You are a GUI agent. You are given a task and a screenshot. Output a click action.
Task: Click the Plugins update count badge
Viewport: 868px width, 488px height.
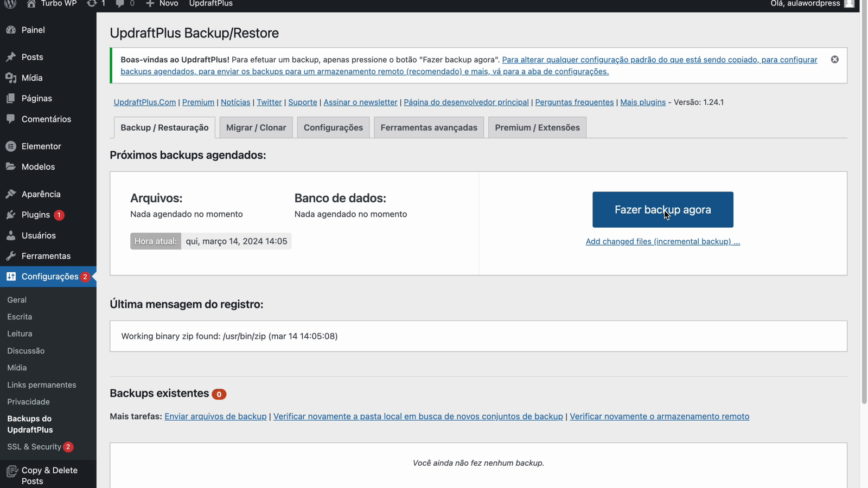(x=59, y=215)
